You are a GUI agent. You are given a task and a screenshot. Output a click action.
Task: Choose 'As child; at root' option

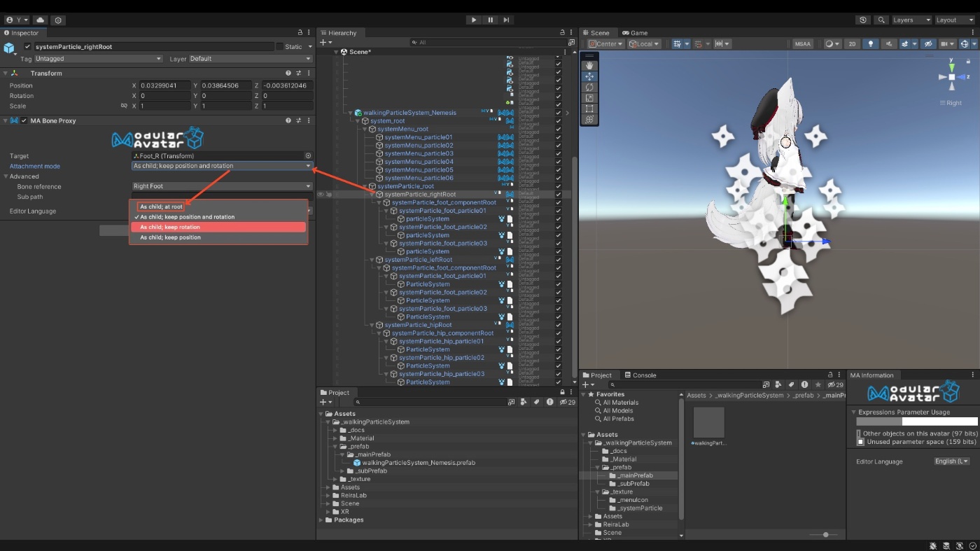[x=161, y=207]
